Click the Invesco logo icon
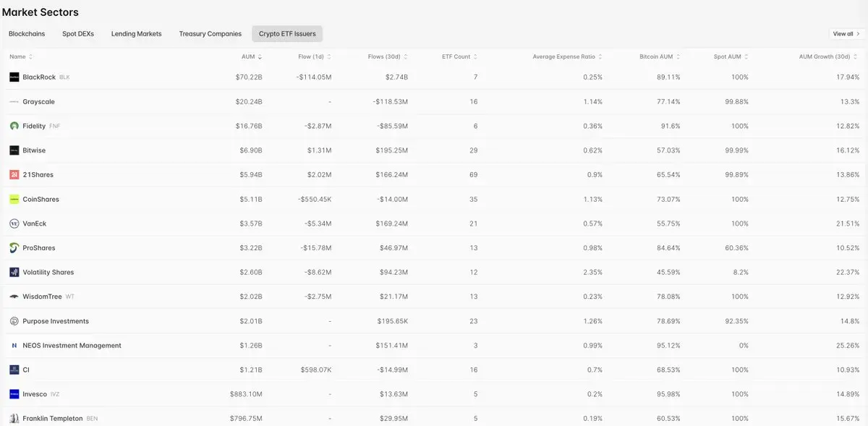 click(x=14, y=394)
